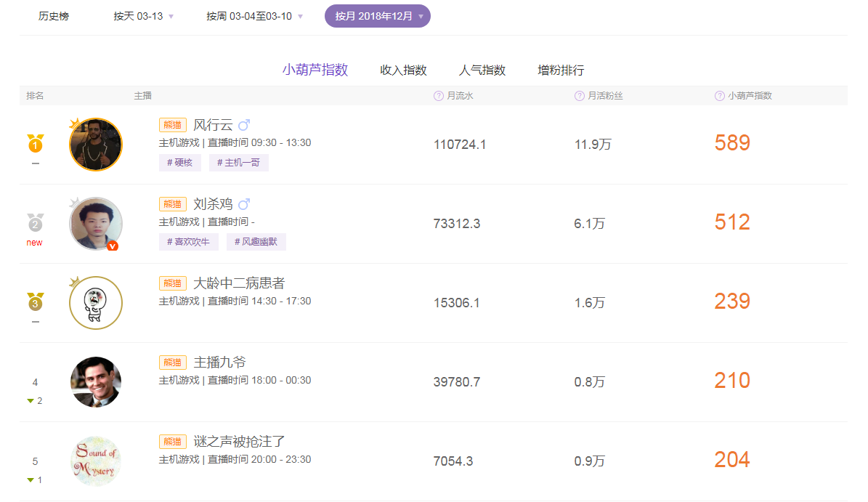Viewport: 868px width, 502px height.
Task: Click the 熊猫 platform badge beside 风行云
Action: click(173, 124)
